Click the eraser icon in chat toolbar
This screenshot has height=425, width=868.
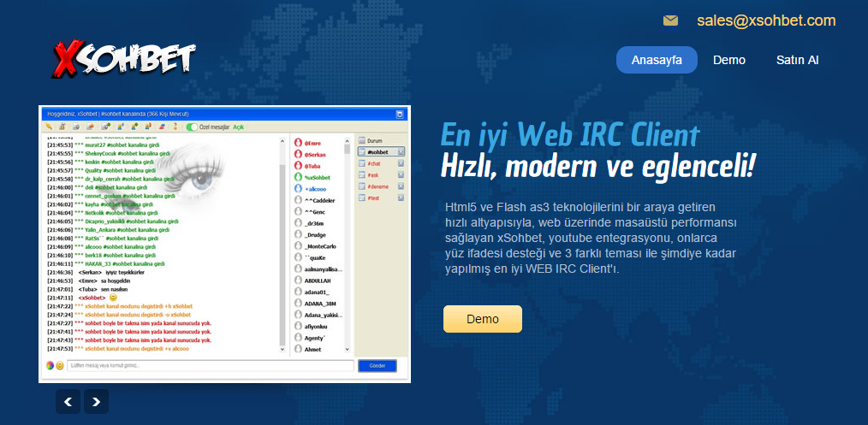(162, 127)
